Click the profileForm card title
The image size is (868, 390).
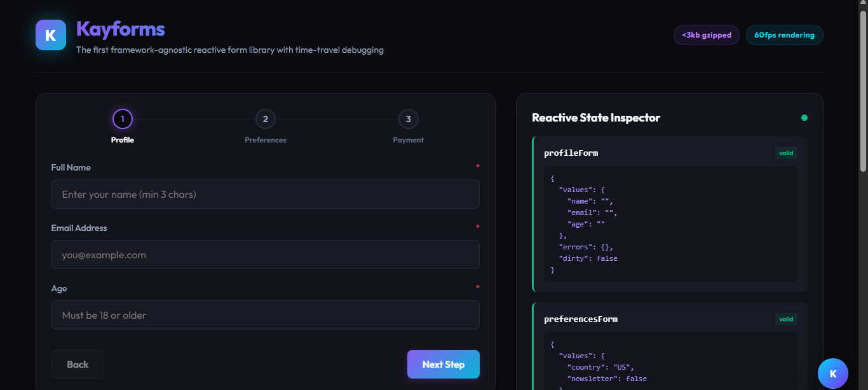point(571,153)
